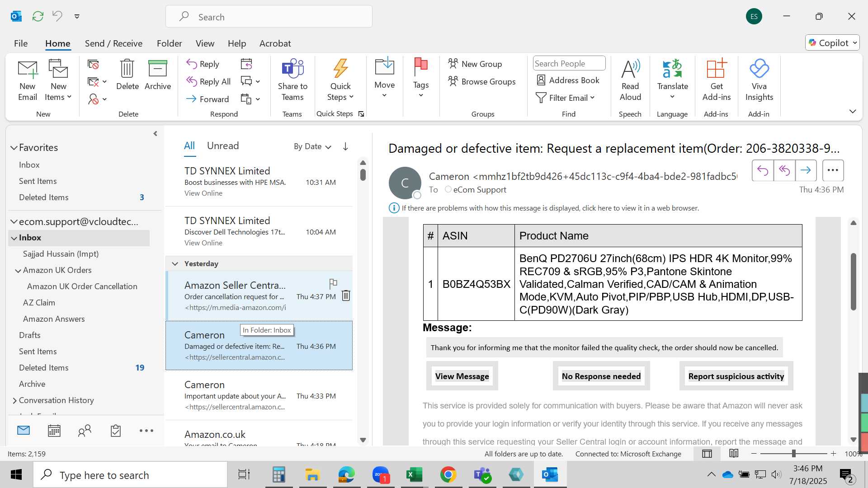Delete Amazon Seller Central email via trash icon
The height and width of the screenshot is (488, 868).
[x=346, y=296]
